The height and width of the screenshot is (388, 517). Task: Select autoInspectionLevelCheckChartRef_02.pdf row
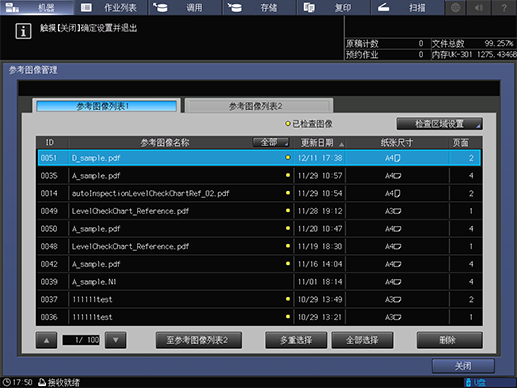259,193
